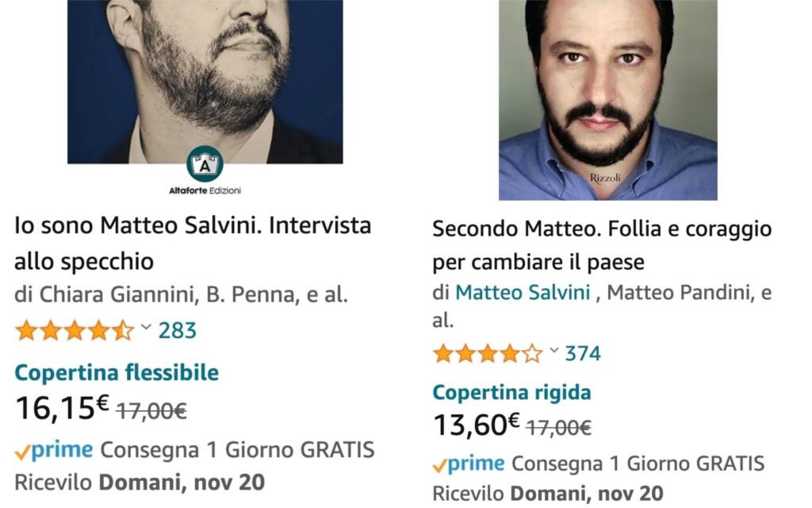Expand the rating dropdown next to 283
The image size is (812, 508).
(146, 329)
